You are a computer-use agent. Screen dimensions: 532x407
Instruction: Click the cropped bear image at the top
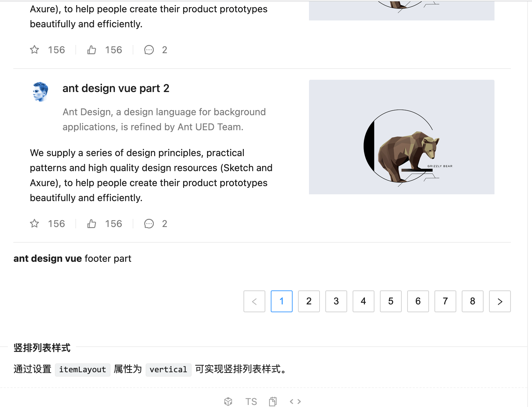click(x=401, y=11)
